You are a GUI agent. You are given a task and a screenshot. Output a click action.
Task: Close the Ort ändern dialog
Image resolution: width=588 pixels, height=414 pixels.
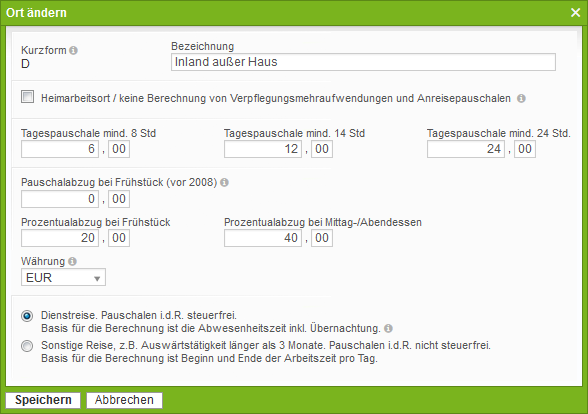575,13
